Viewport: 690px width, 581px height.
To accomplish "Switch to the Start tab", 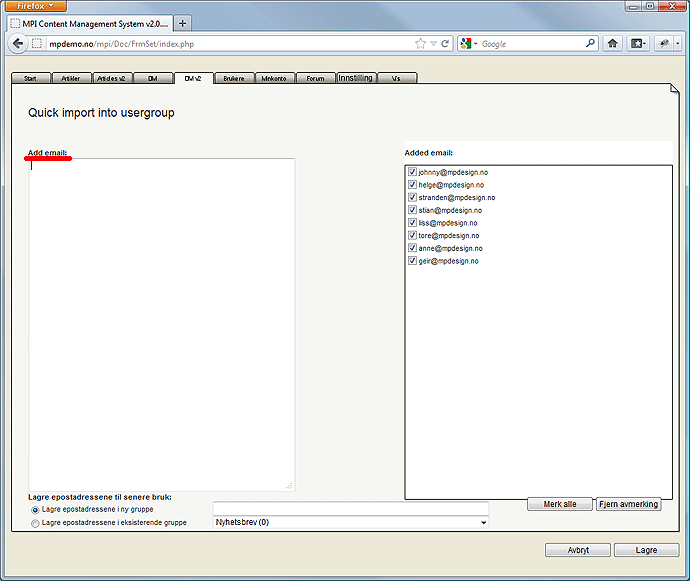I will (x=30, y=78).
